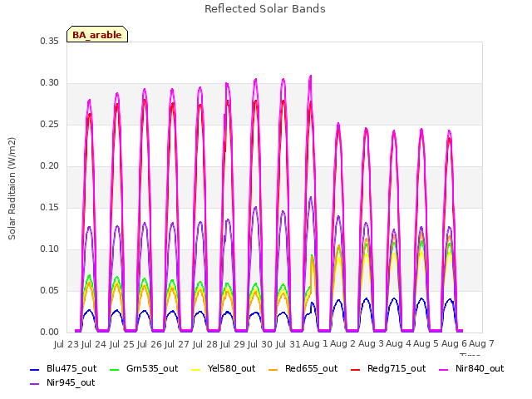This screenshot has width=532, height=399.
Task: Click the 0.25 y-axis tick label
Action: pyautogui.click(x=50, y=124)
